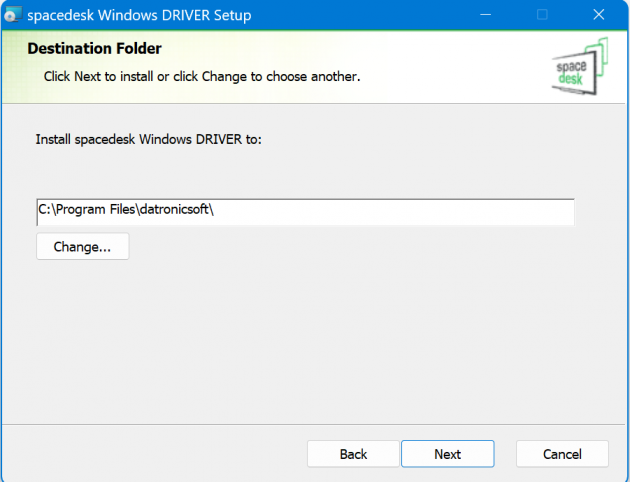Click the "Destination Folder" heading
Viewport: 630px width, 482px height.
[94, 48]
